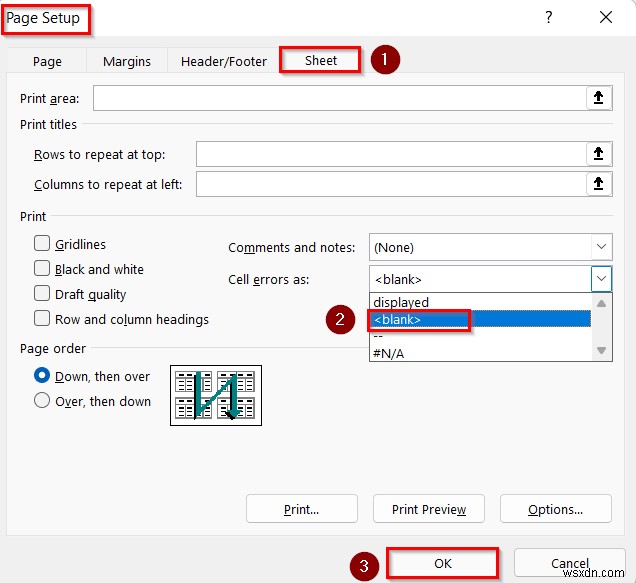Click the Columns to repeat at left field
Screen dimensions: 636x583
coord(391,184)
